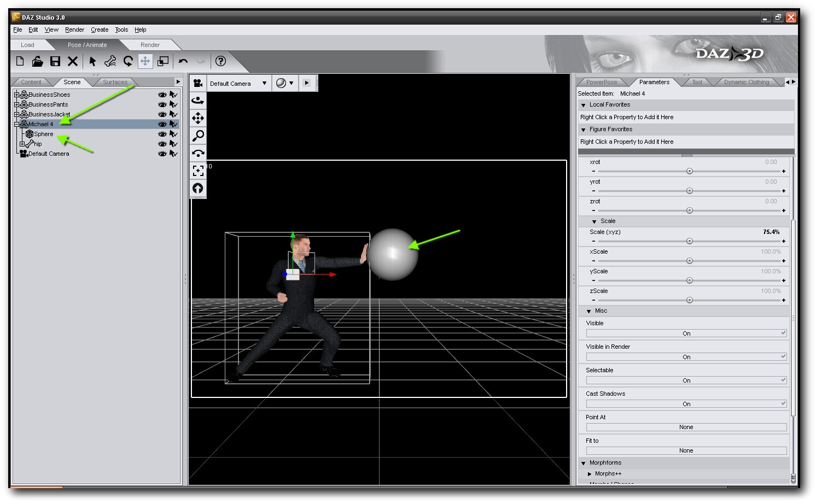Toggle selectability of the BusinessShoes row
The image size is (816, 504).
[x=173, y=95]
